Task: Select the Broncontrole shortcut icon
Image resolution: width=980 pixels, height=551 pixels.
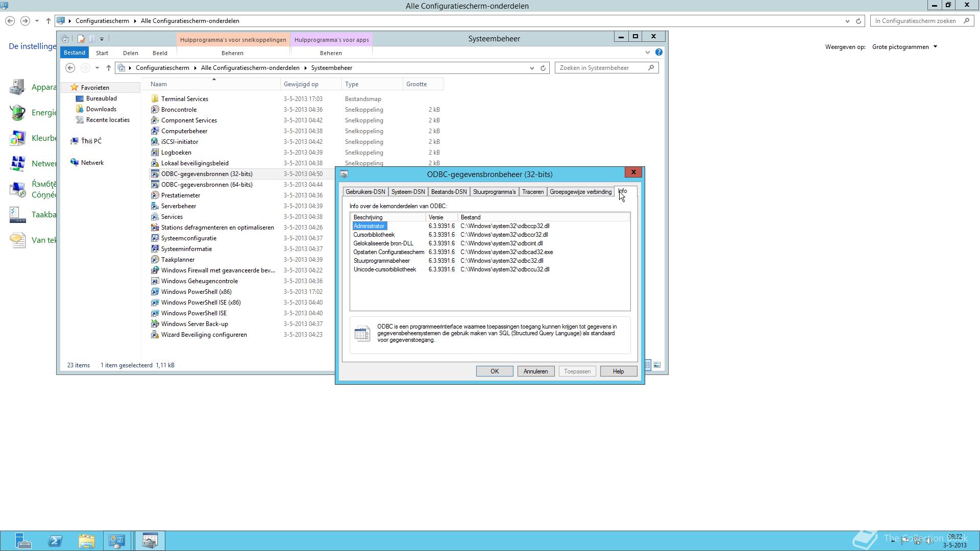Action: click(155, 110)
